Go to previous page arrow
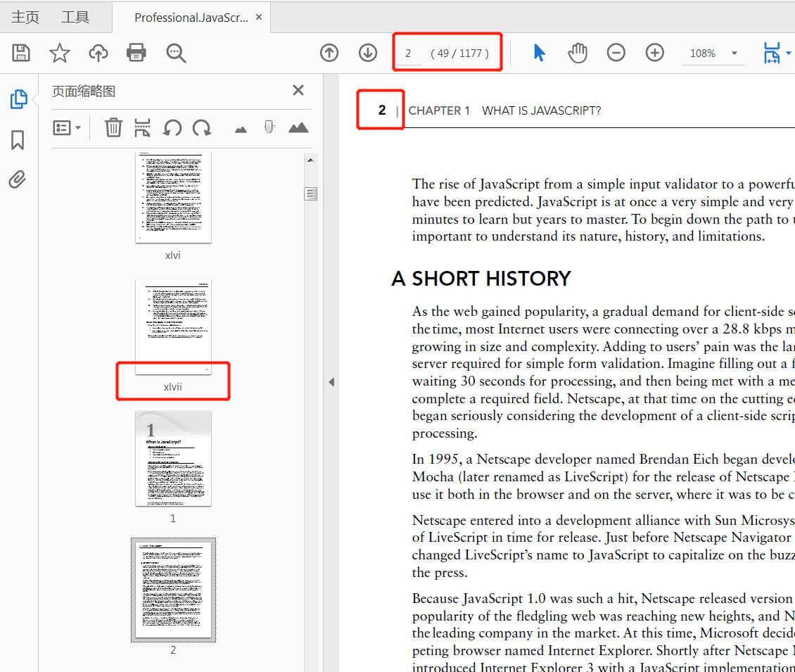Viewport: 795px width, 672px height. click(329, 53)
